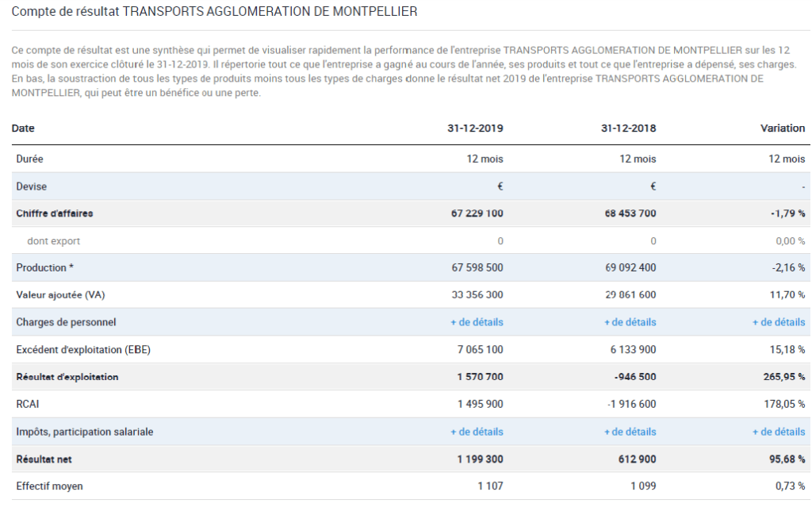
Task: Click the RCAI variation value 178,05 %
Action: coord(784,405)
